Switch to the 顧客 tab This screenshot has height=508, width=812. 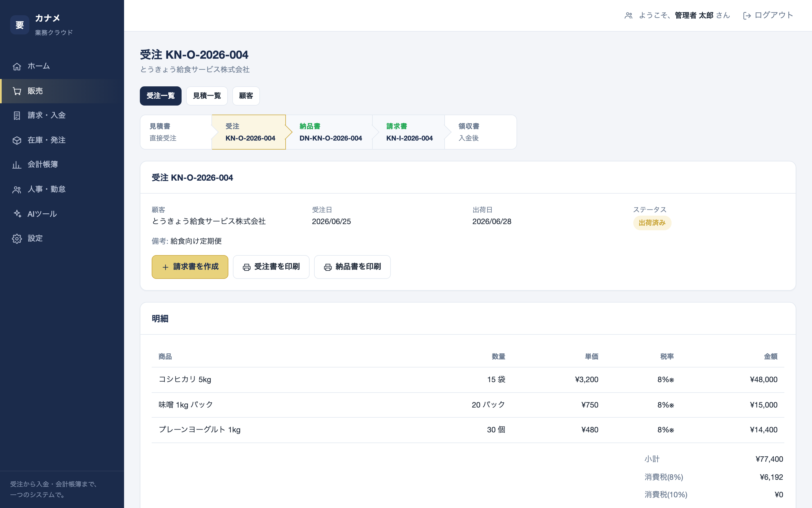[x=246, y=96]
